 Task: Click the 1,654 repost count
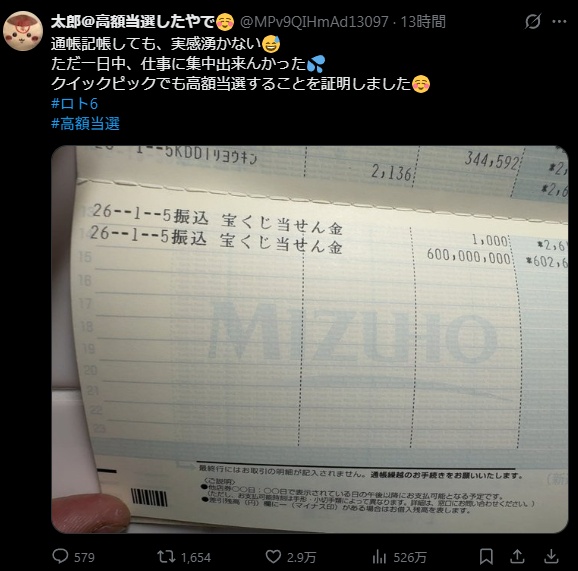[196, 557]
